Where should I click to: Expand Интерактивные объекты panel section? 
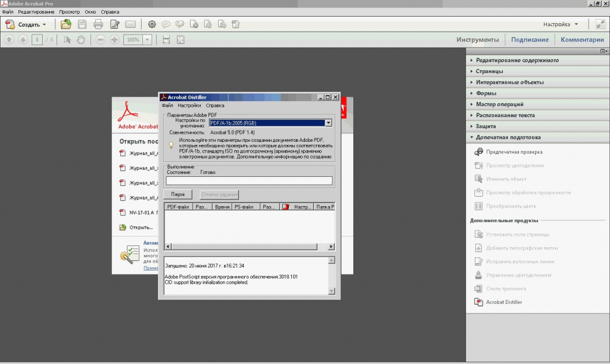[538, 82]
